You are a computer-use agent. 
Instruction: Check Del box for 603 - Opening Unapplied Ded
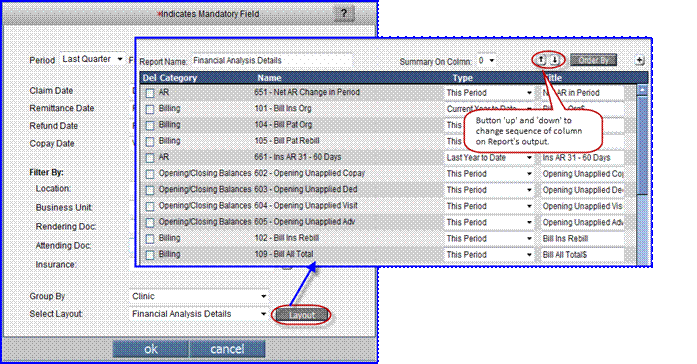pyautogui.click(x=150, y=190)
